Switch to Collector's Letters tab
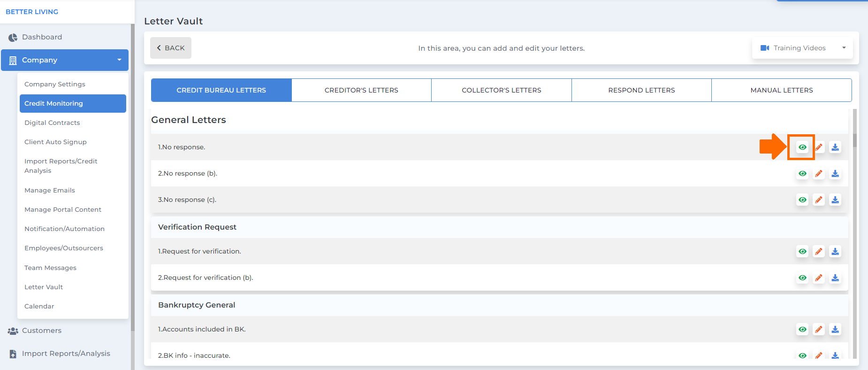The width and height of the screenshot is (868, 370). (502, 90)
